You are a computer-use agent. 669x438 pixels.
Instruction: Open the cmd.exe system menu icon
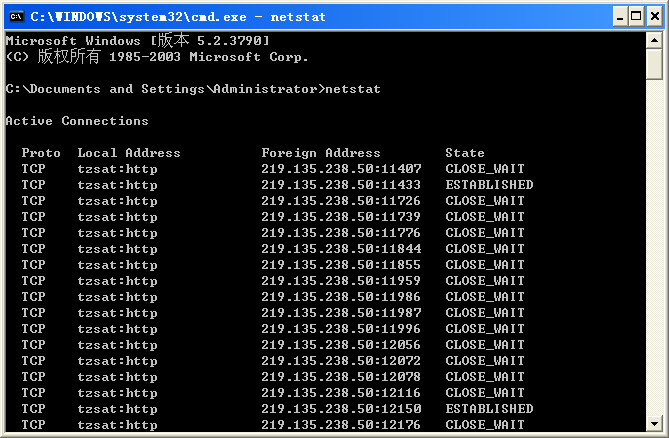[15, 16]
